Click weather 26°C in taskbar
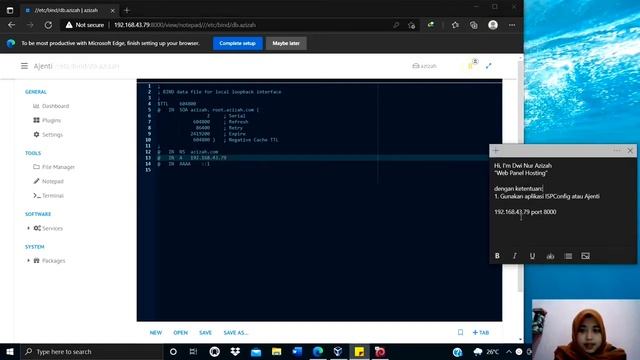 point(487,351)
